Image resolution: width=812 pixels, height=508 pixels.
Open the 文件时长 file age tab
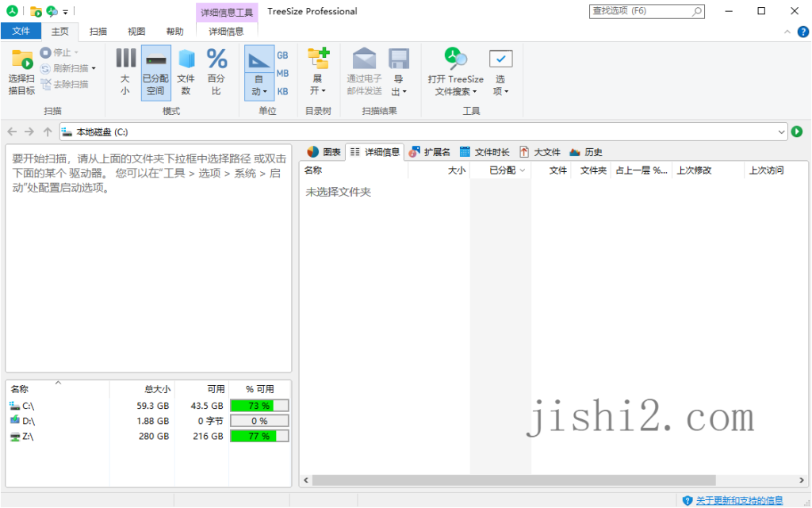(485, 152)
